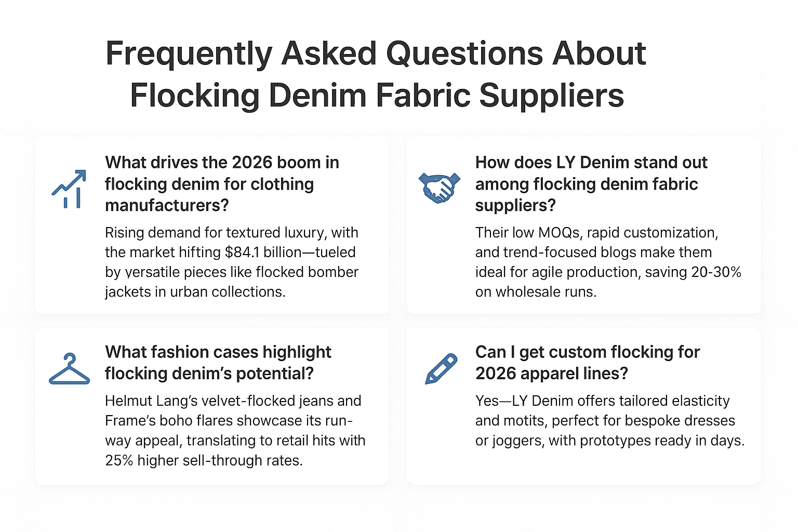
Task: Click the handshake icon
Action: pyautogui.click(x=439, y=188)
